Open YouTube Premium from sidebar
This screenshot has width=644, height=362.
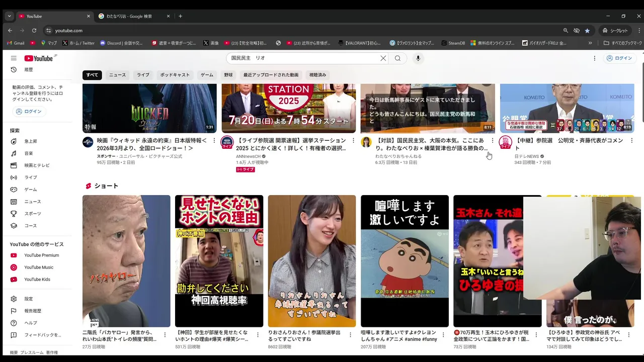point(40,255)
